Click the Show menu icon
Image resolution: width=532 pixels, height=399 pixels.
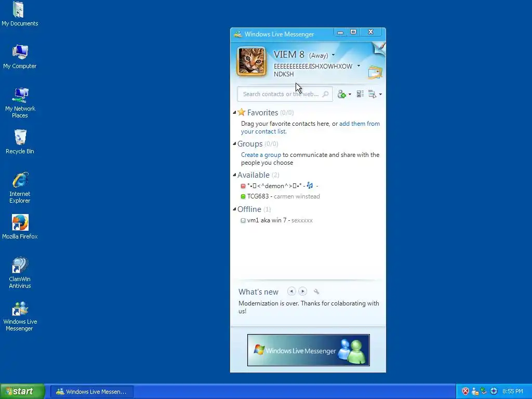[x=373, y=95]
